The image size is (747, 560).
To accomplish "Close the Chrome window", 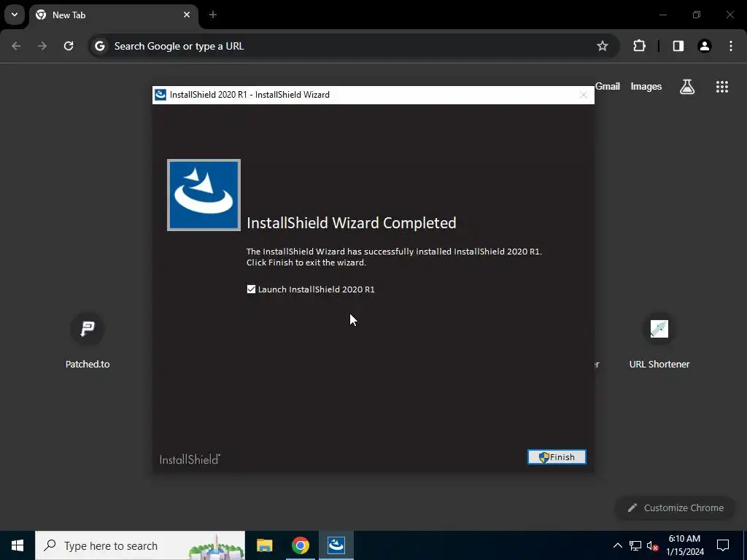I will tap(729, 15).
